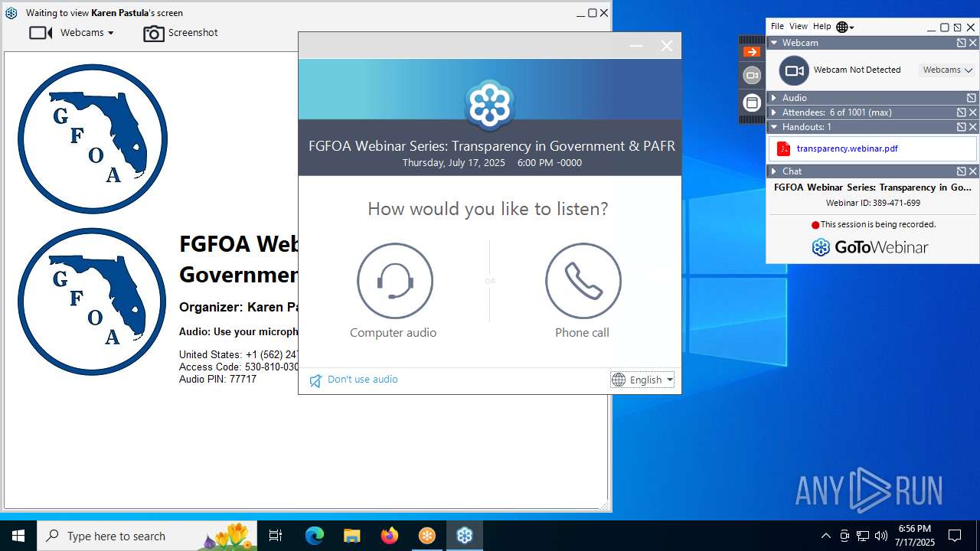Open the orange GoTo app on taskbar
This screenshot has height=551, width=980.
426,536
